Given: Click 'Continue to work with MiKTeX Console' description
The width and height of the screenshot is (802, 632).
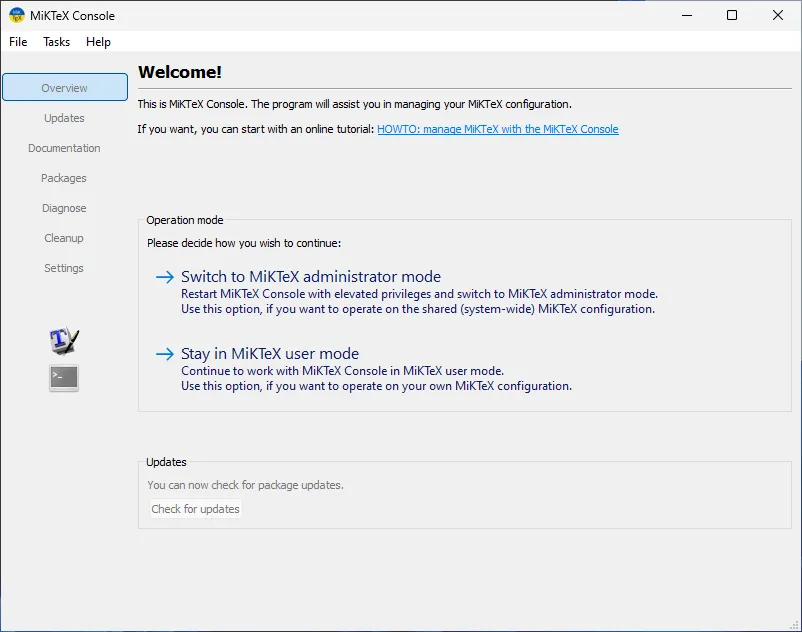Looking at the screenshot, I should (x=343, y=371).
